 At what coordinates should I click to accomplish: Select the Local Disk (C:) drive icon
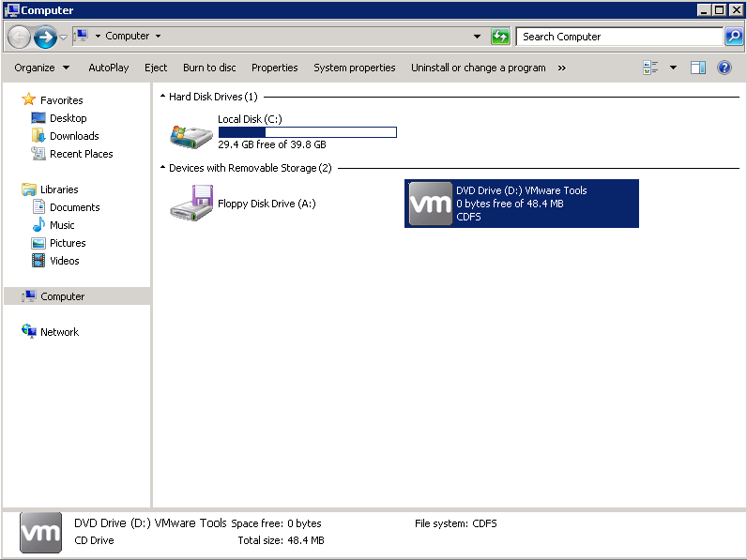[x=191, y=133]
